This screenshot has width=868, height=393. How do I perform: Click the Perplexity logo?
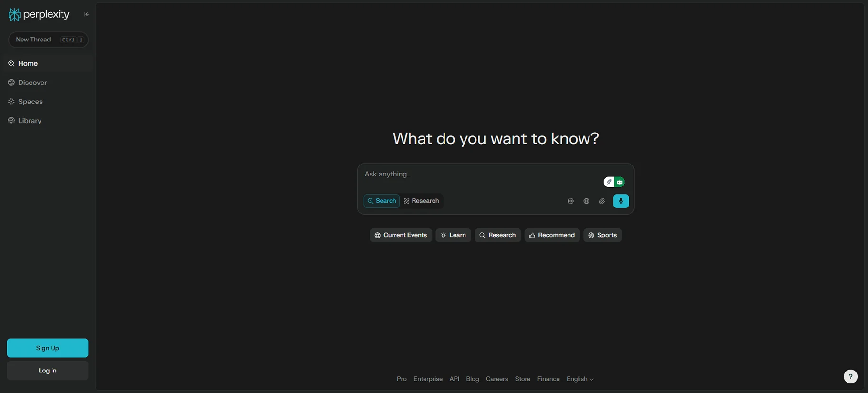(39, 14)
